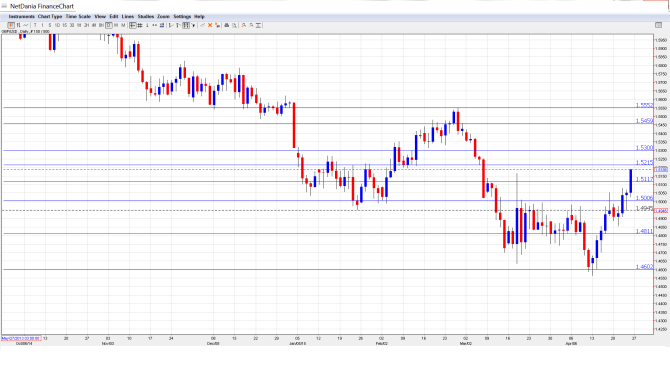This screenshot has width=670, height=377.
Task: Print the chart with printer icon
Action: pos(227,26)
